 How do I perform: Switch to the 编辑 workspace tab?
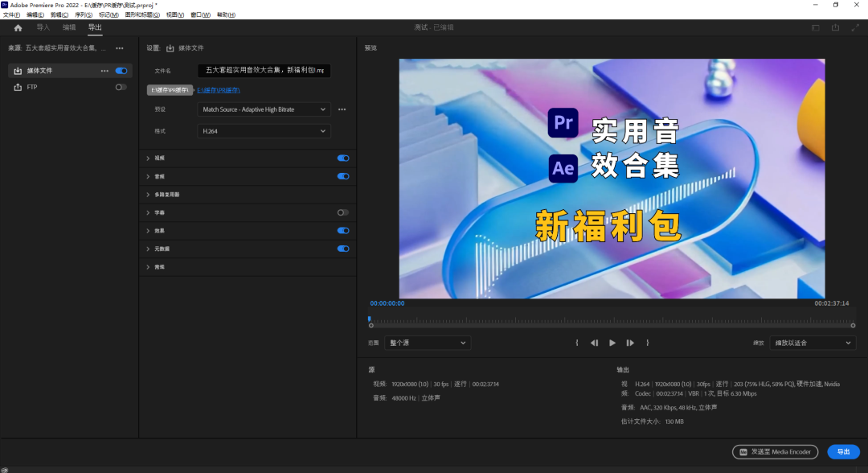(70, 27)
